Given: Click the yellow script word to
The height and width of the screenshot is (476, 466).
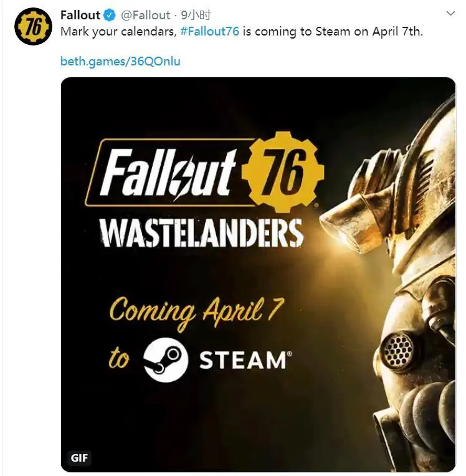Looking at the screenshot, I should [x=120, y=358].
